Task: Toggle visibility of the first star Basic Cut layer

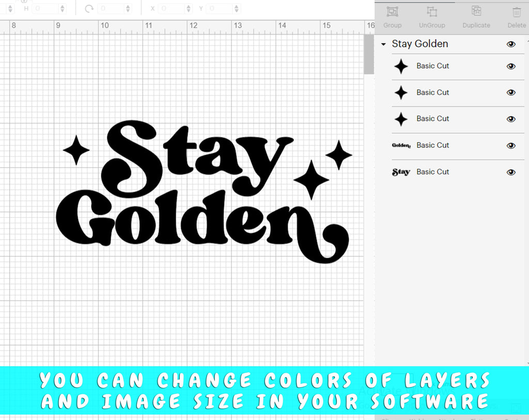Action: pos(511,66)
